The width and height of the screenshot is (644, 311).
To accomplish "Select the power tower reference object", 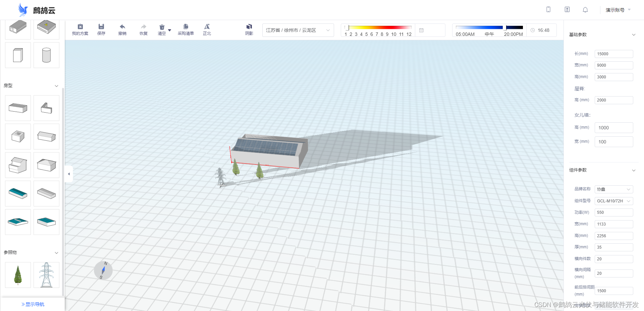I will (x=47, y=275).
